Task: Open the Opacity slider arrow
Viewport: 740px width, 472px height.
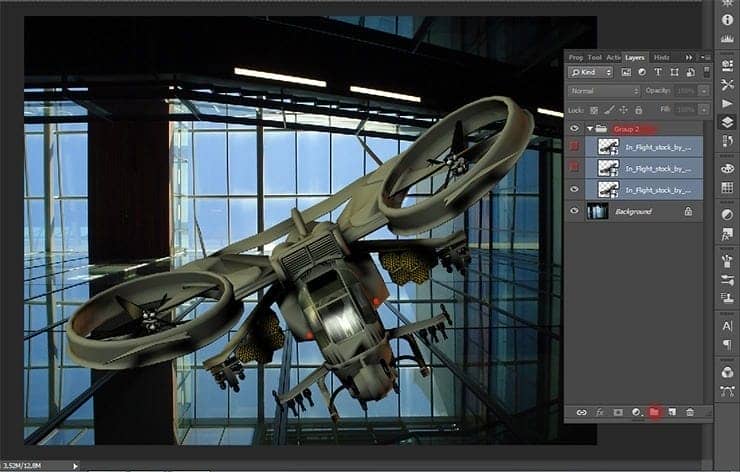Action: 704,91
